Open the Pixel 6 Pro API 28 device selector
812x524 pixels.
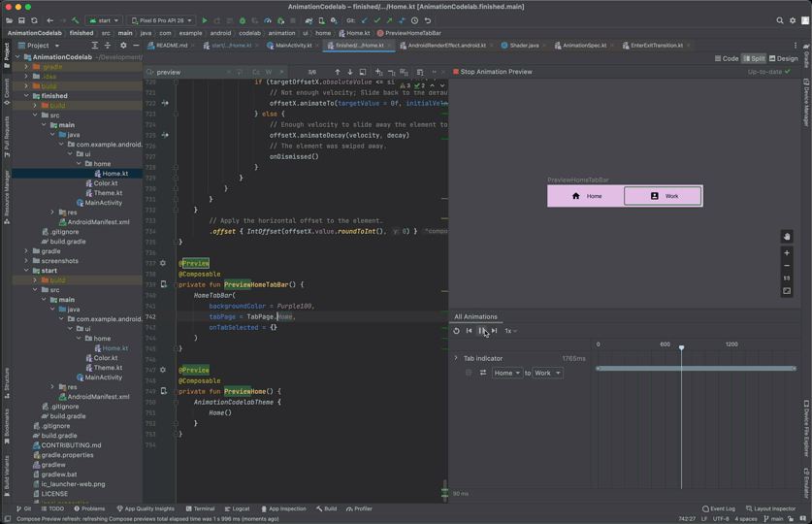pos(161,20)
